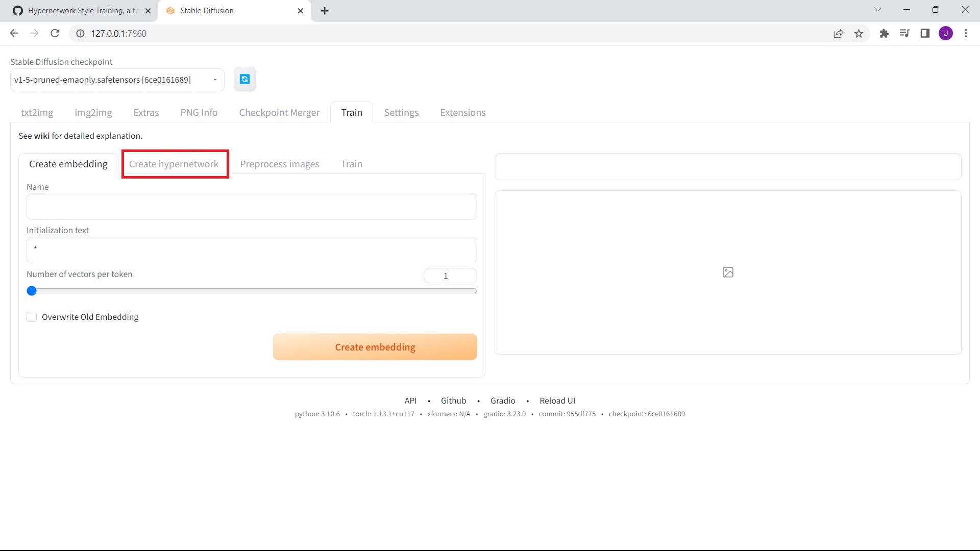980x551 pixels.
Task: Click the browser reload page icon
Action: 55,33
